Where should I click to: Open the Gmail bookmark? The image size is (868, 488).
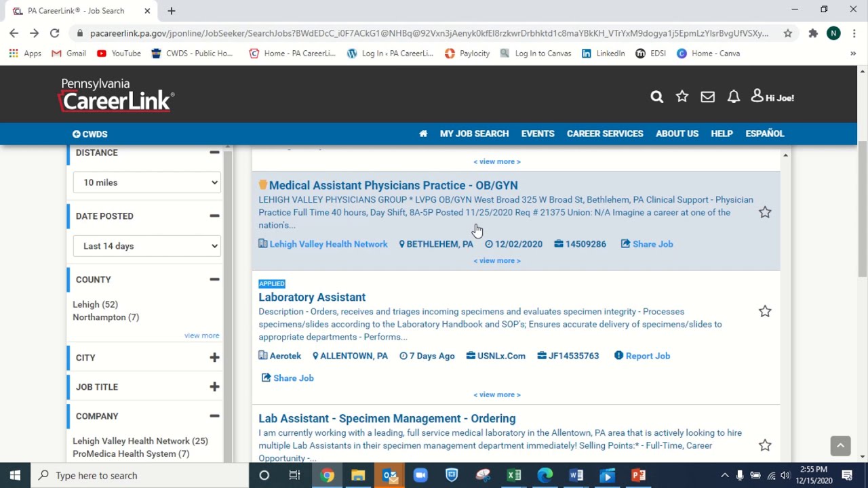[68, 53]
